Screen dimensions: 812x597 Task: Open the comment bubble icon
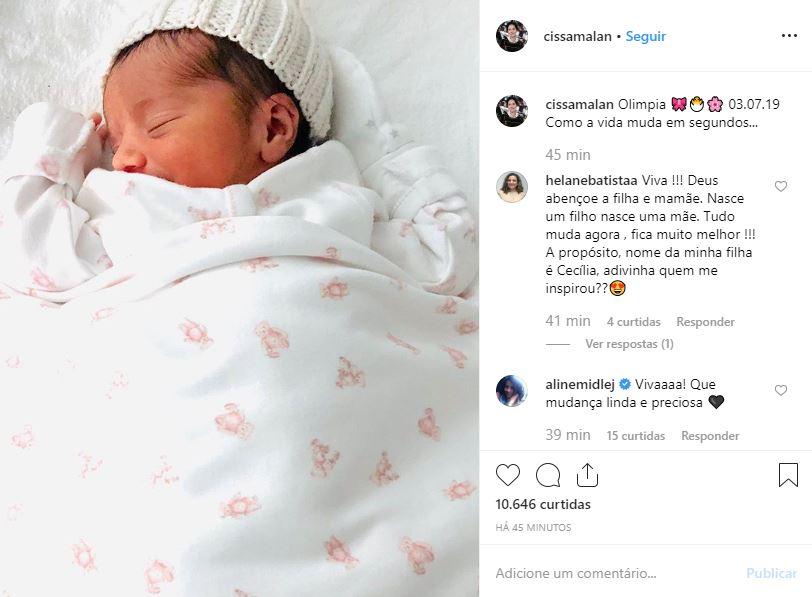[548, 475]
